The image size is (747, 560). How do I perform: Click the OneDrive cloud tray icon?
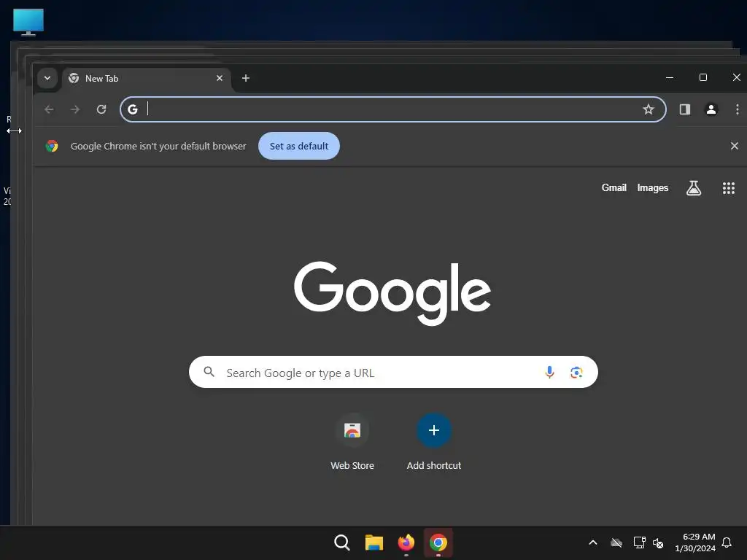click(x=616, y=542)
